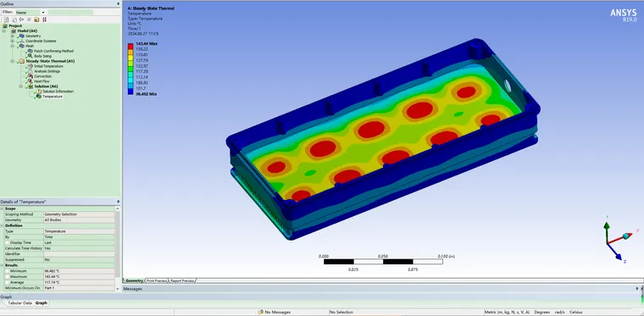Image resolution: width=644 pixels, height=316 pixels.
Task: Click the empty Identifier value field
Action: 79,254
